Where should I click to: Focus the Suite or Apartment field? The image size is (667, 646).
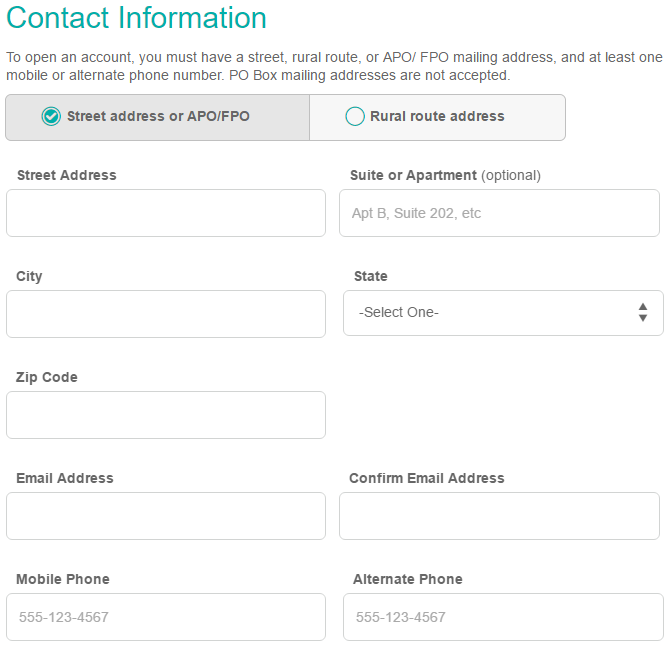click(x=499, y=213)
